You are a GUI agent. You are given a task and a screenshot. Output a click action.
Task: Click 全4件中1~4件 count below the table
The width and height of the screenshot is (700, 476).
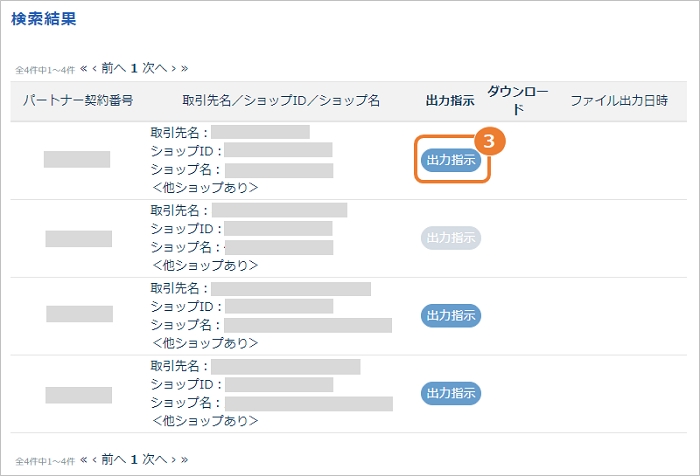(45, 461)
